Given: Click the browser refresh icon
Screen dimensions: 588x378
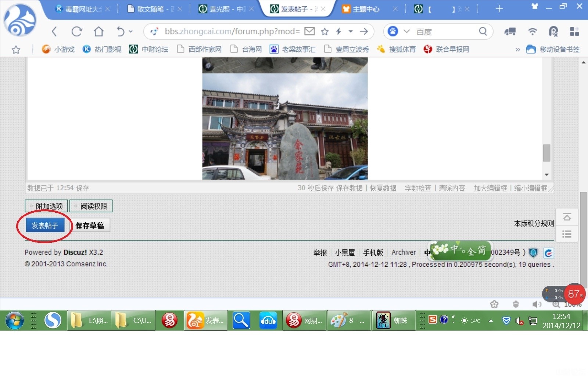Looking at the screenshot, I should click(x=76, y=32).
